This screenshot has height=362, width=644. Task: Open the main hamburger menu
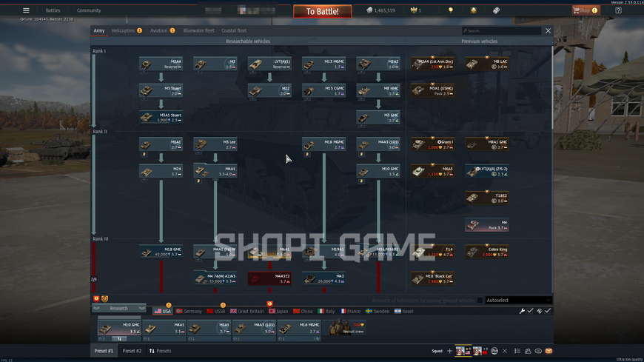pos(26,10)
